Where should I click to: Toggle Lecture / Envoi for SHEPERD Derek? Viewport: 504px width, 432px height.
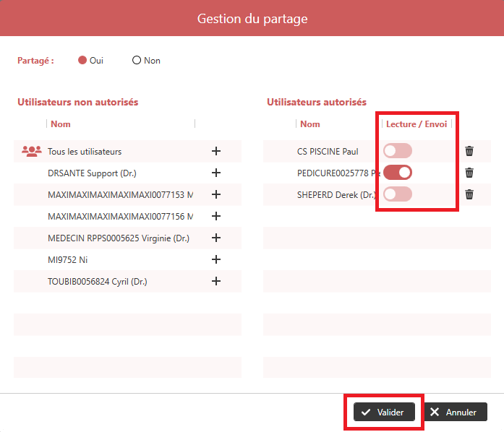click(x=398, y=194)
